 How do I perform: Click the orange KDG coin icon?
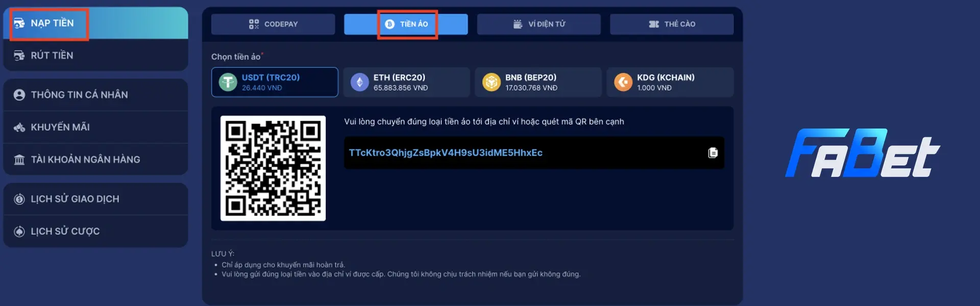pyautogui.click(x=623, y=82)
